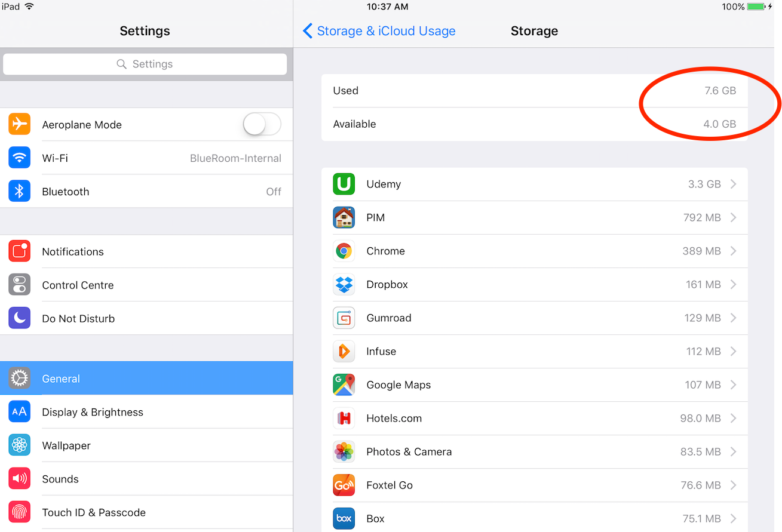Viewport: 782px width, 532px height.
Task: Tap the battery indicator in status bar
Action: tap(756, 7)
